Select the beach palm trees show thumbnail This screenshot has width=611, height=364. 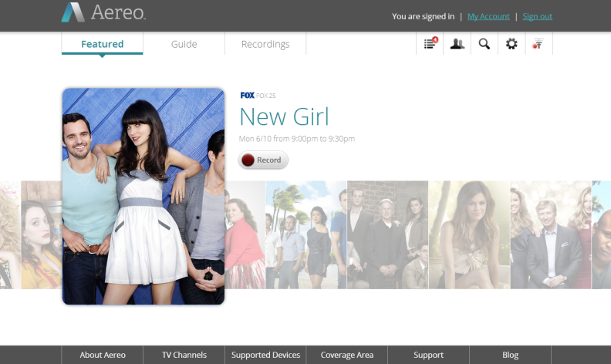point(306,234)
